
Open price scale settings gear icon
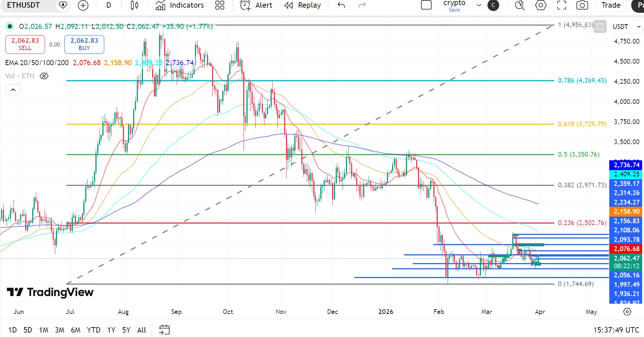click(x=627, y=312)
